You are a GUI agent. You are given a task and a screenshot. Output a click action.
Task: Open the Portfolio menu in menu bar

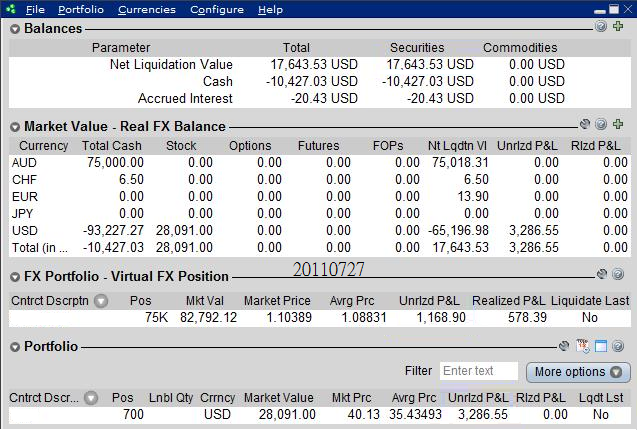pos(81,9)
